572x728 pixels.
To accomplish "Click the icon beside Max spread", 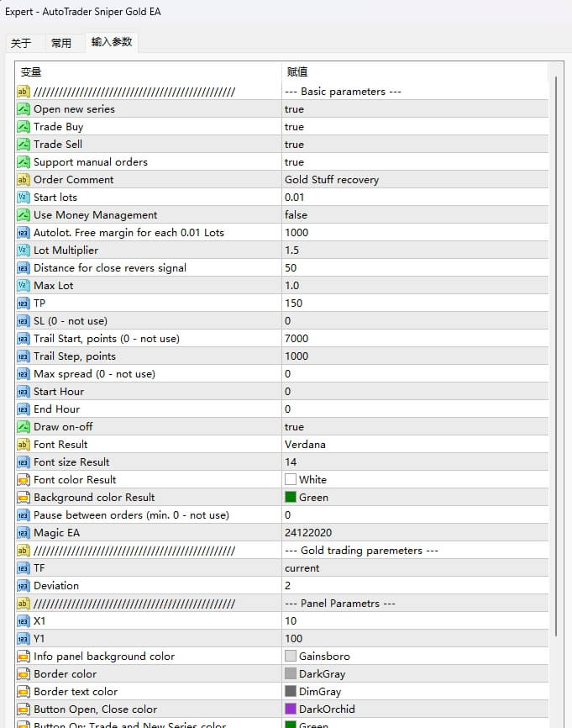I will tap(24, 374).
